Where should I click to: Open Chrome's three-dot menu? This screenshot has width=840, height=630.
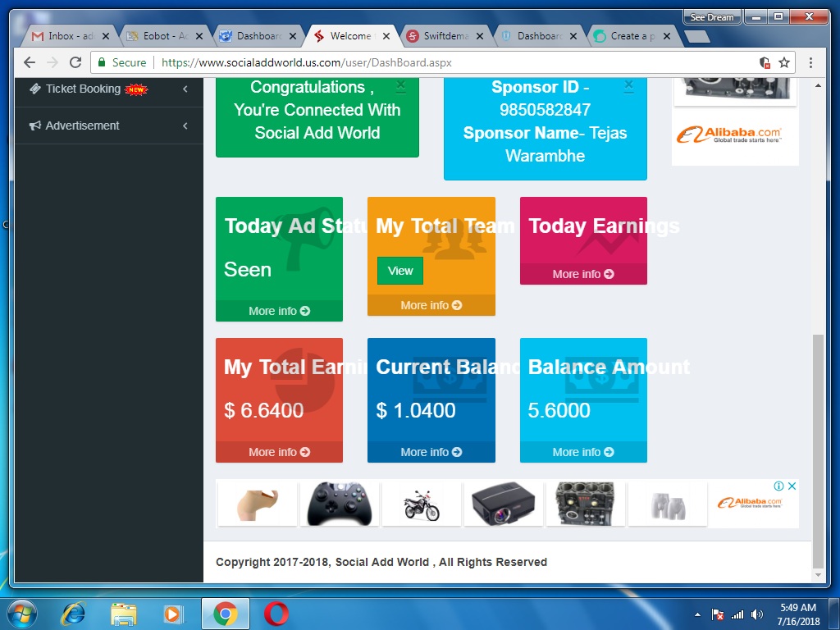[811, 62]
